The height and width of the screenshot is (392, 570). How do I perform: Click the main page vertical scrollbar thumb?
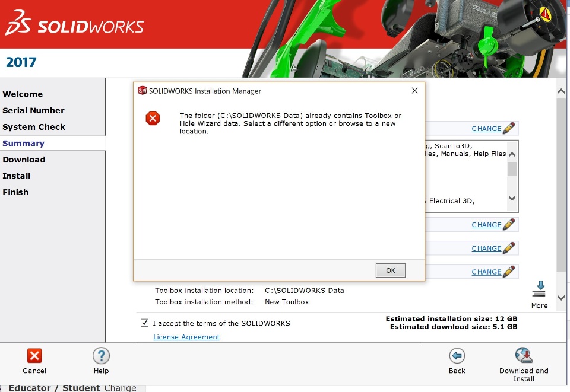tap(561, 184)
